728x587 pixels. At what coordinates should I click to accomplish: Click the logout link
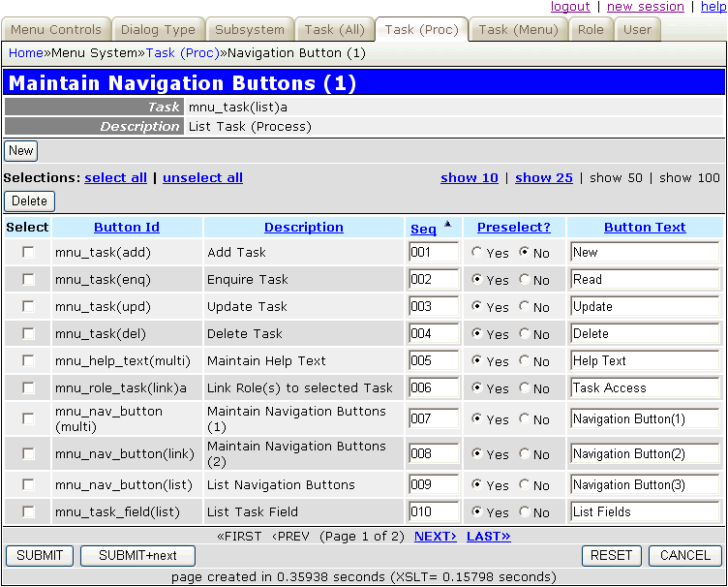pyautogui.click(x=570, y=7)
